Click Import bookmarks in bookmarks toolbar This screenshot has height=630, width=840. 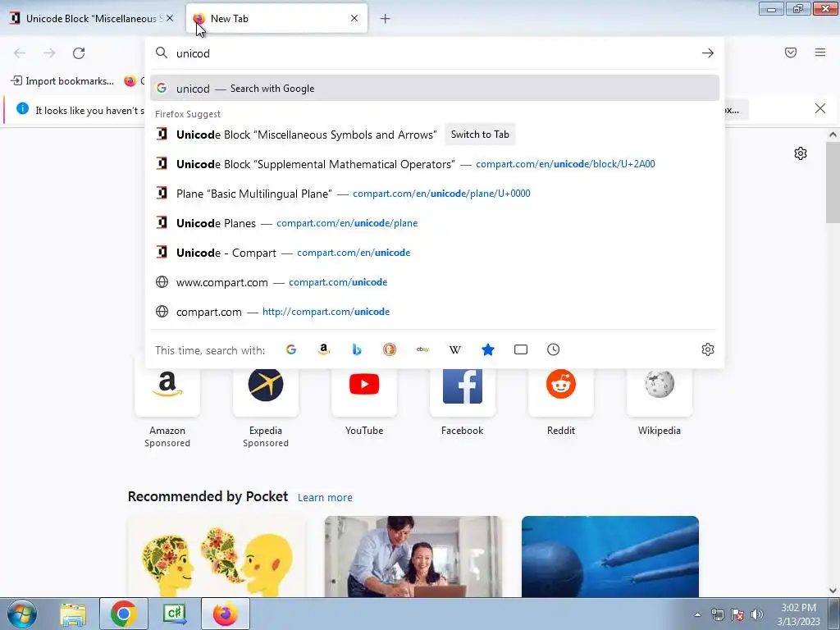62,81
